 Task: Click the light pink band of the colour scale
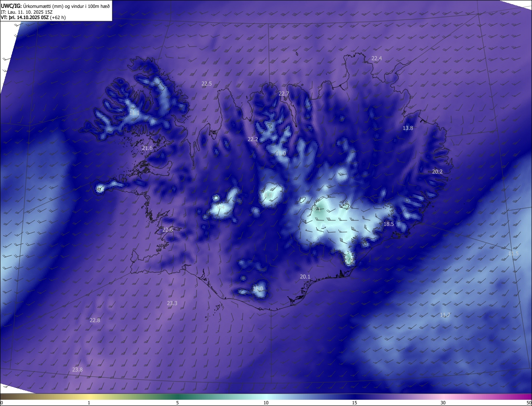(443, 396)
